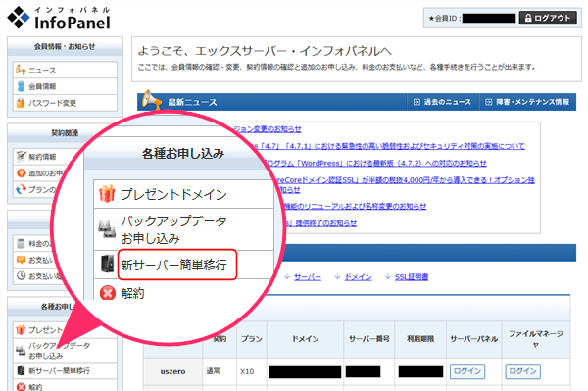Click the プラン変更 arrows icon

pyautogui.click(x=21, y=189)
